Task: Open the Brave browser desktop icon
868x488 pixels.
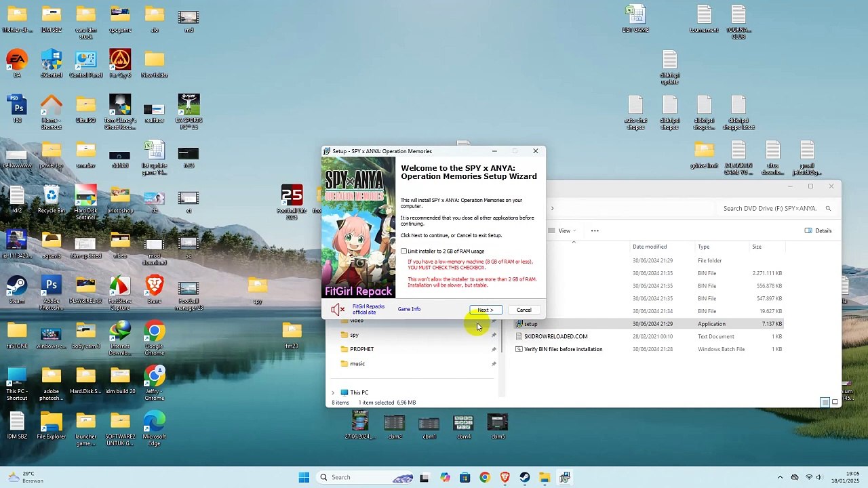Action: click(155, 289)
